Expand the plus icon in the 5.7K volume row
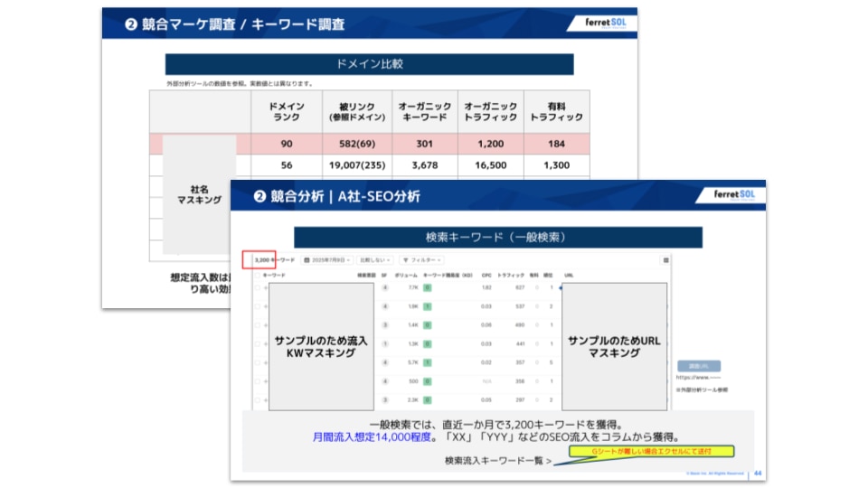Viewport: 868px width, 488px height. (265, 362)
